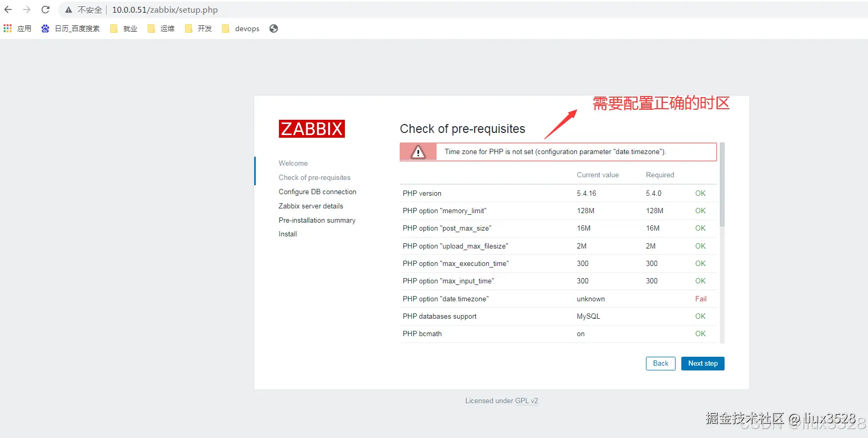Click the OK status in the PHP version row
868x438 pixels.
pos(700,193)
